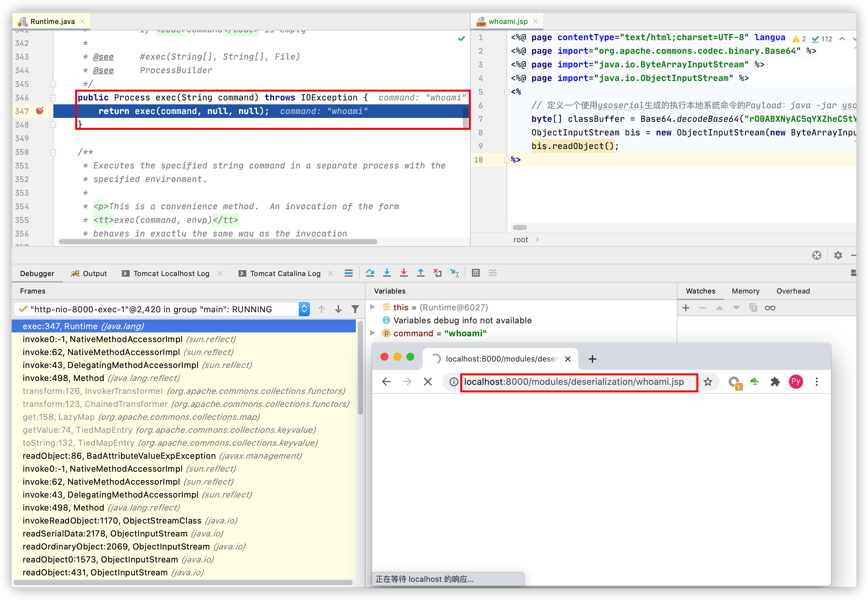Screen dimensions: 868x600
Task: Click the Step Into debugger icon
Action: click(387, 273)
